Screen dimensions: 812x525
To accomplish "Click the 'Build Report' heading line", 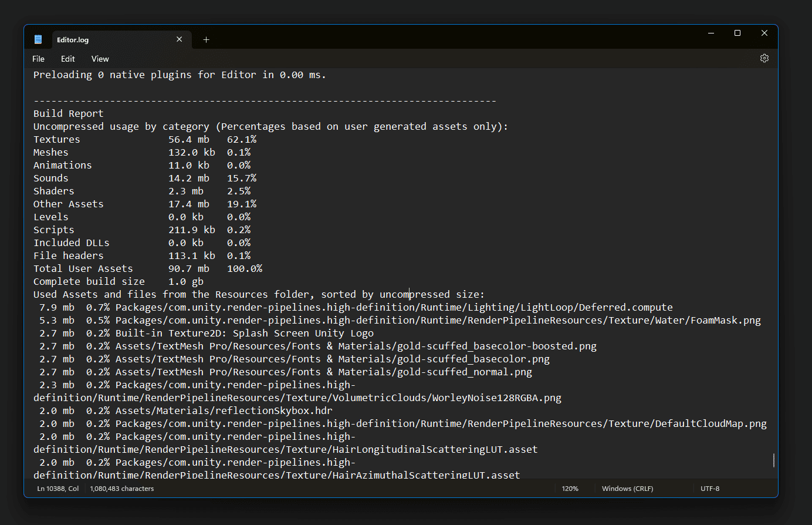I will coord(68,113).
